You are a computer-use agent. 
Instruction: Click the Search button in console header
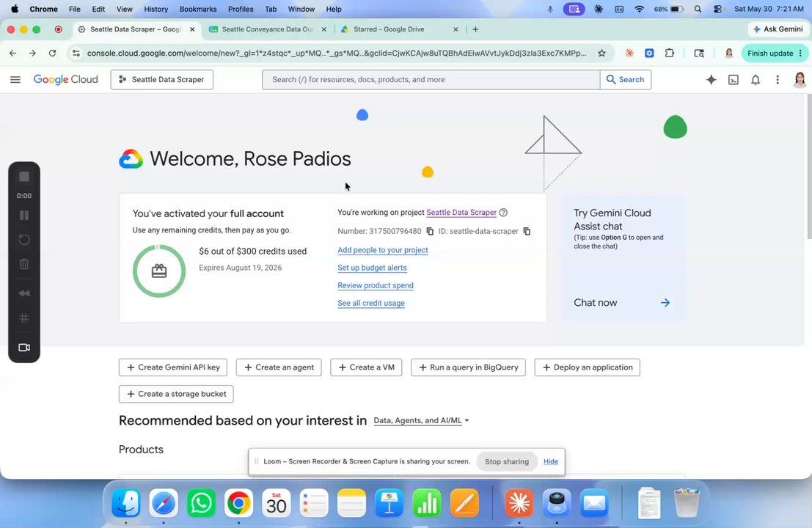click(626, 80)
